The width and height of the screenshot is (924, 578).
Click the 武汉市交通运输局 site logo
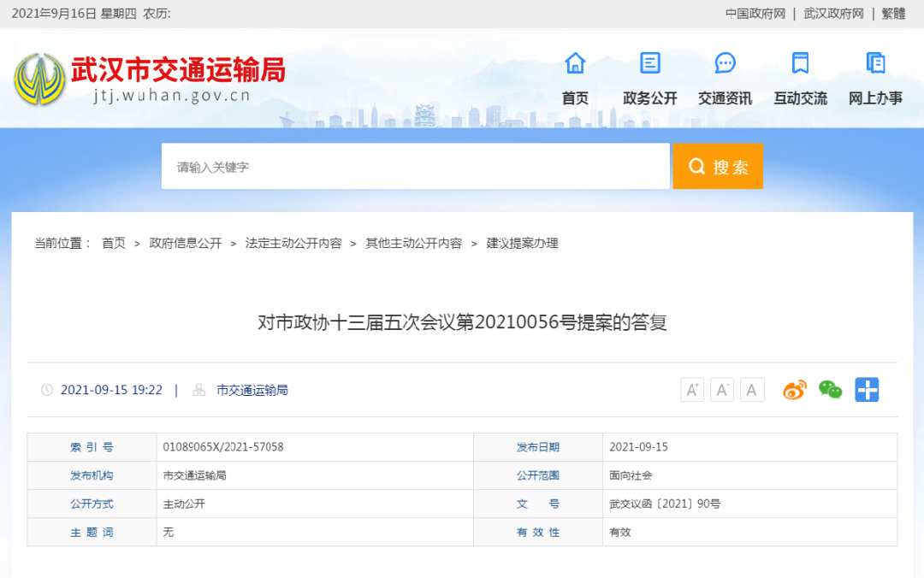[150, 79]
